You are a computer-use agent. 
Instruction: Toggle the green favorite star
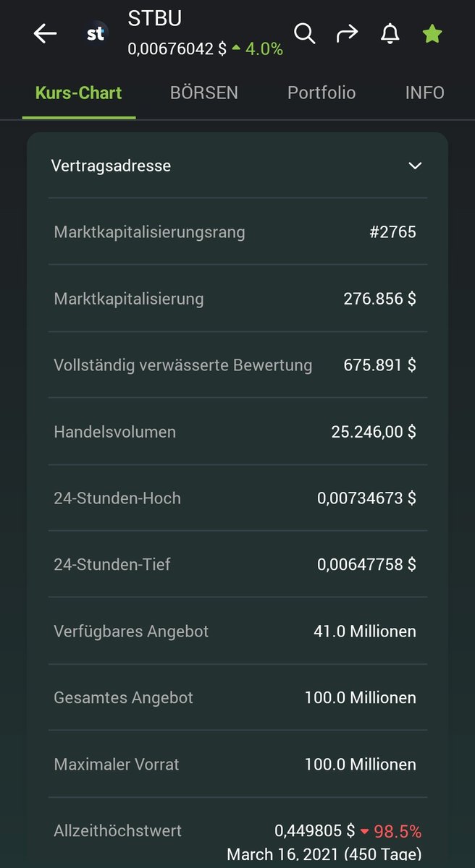click(x=432, y=33)
